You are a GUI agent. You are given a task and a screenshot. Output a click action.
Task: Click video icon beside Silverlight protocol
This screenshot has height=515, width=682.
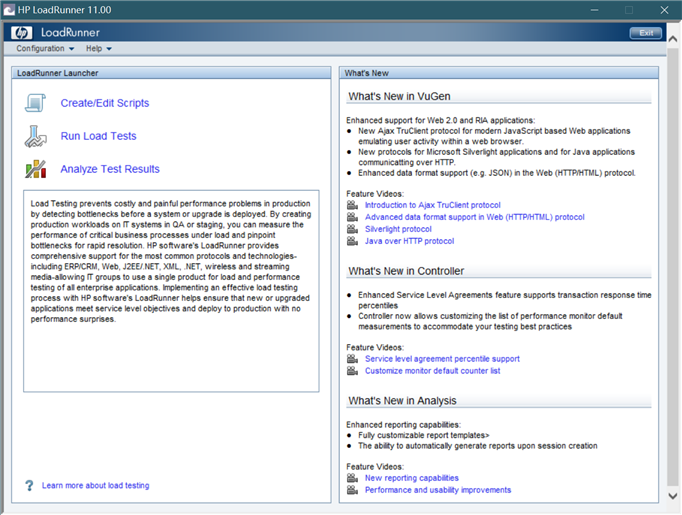coord(352,229)
